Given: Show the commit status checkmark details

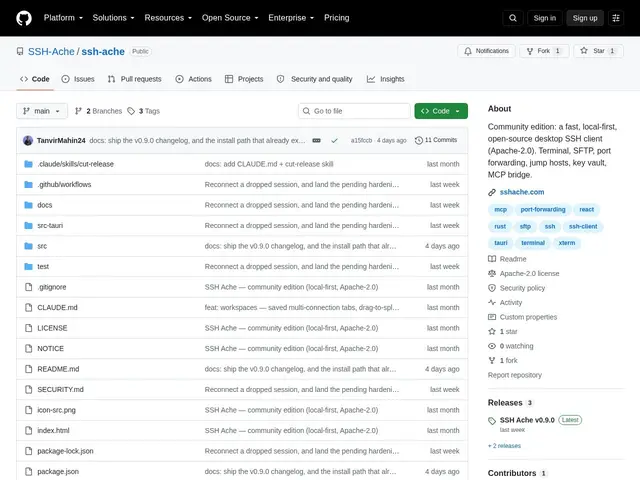Looking at the screenshot, I should [334, 140].
